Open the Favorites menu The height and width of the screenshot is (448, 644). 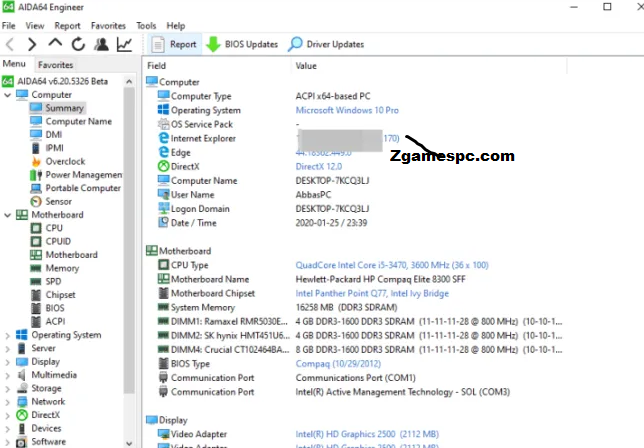(x=108, y=25)
